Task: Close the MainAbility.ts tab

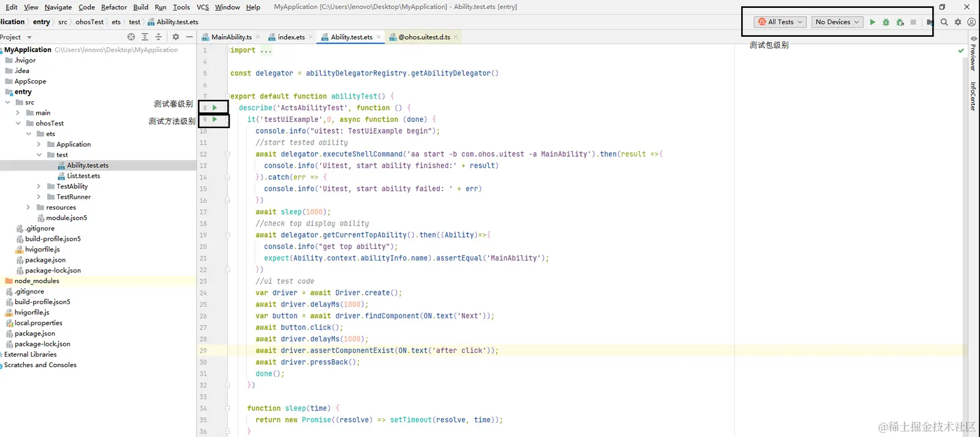Action: 257,37
